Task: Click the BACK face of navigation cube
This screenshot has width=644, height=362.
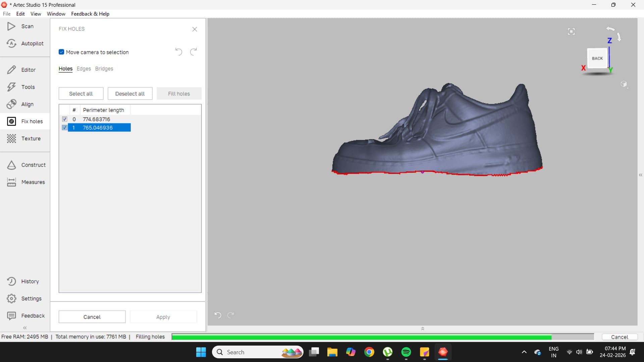Action: pyautogui.click(x=597, y=58)
